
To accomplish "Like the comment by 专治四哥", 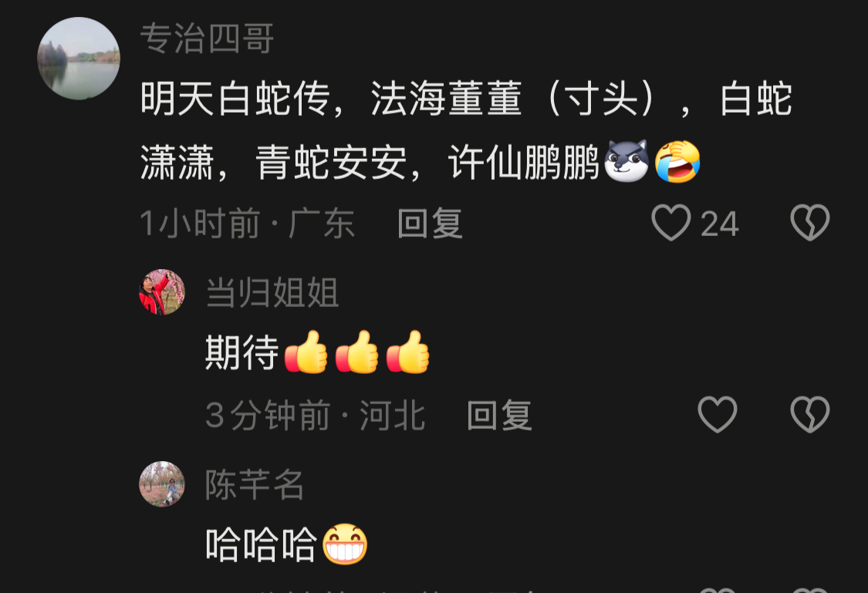I will 671,222.
